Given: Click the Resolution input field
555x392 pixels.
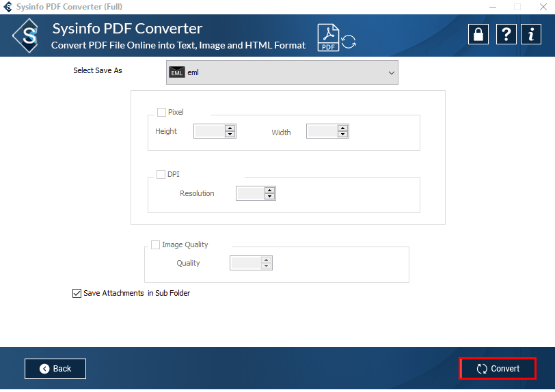Looking at the screenshot, I should [x=251, y=193].
